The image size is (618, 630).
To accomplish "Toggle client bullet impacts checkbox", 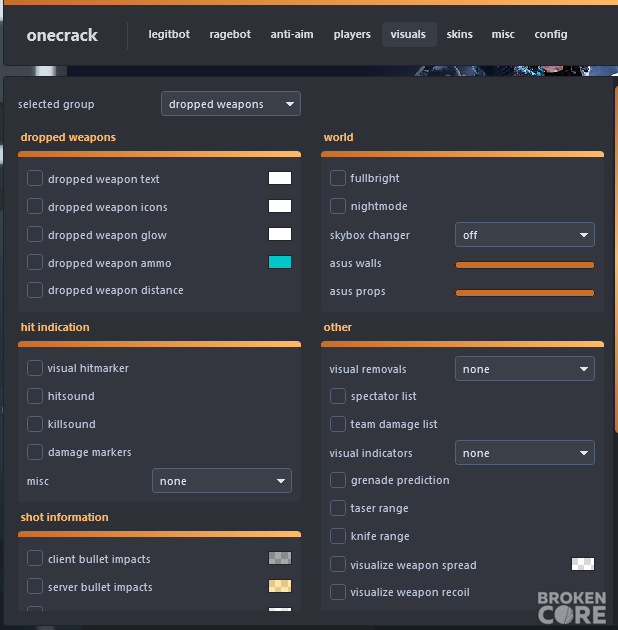I will (x=35, y=558).
